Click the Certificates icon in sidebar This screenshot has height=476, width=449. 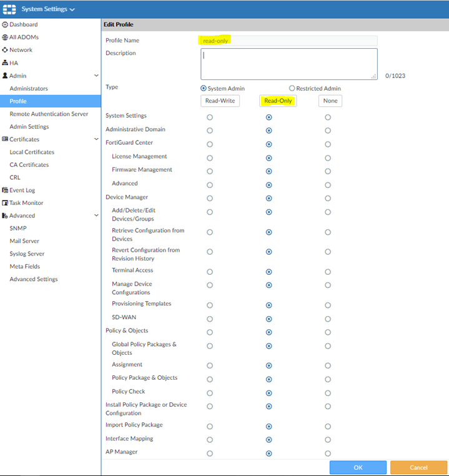5,139
